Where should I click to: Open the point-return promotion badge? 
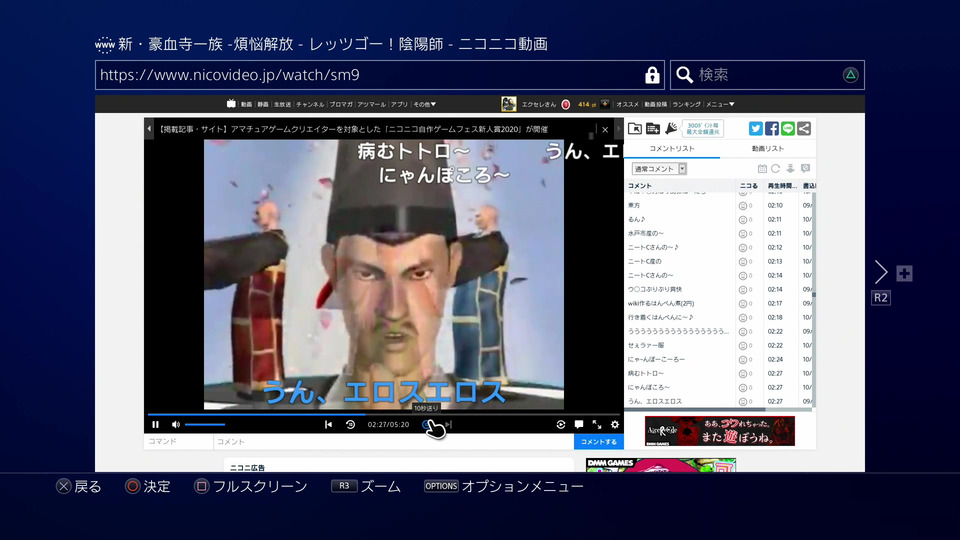point(702,128)
